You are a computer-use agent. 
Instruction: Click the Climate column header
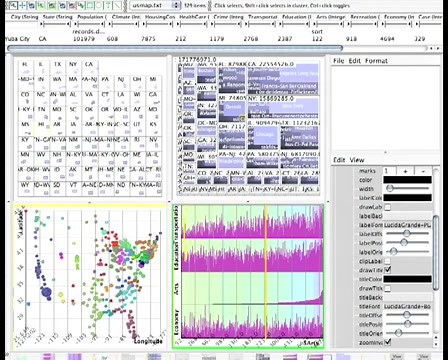click(x=126, y=17)
